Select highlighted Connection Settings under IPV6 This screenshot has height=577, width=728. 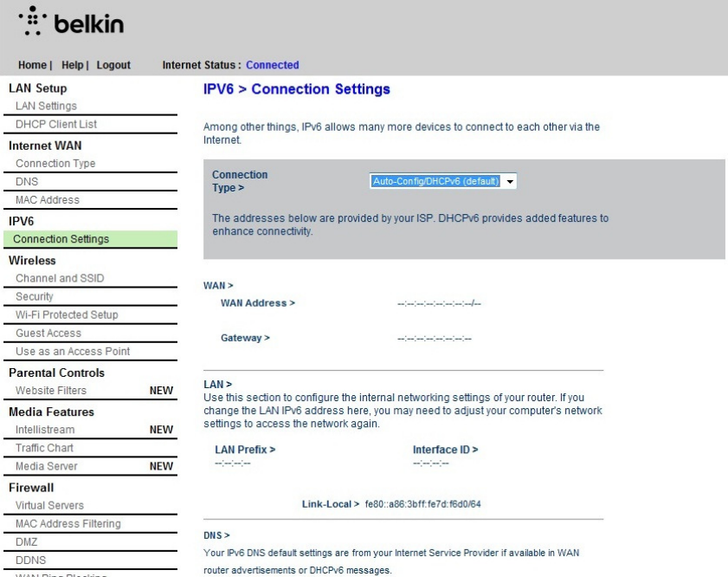[90, 239]
